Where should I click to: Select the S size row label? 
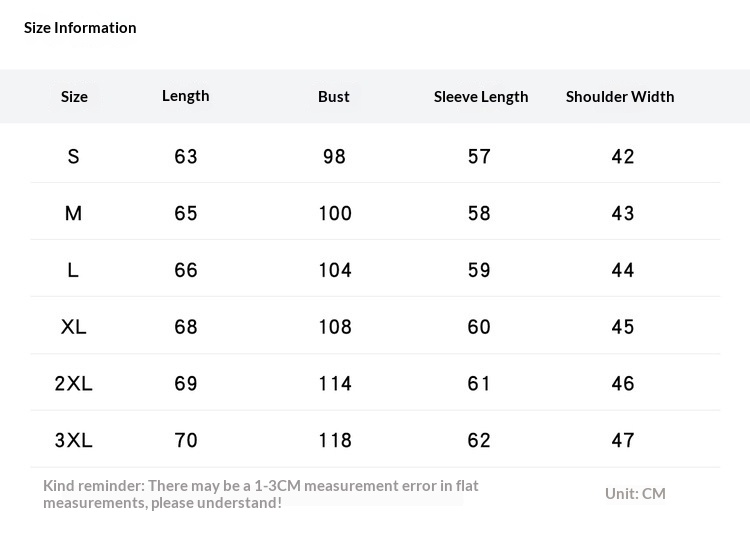[x=73, y=156]
